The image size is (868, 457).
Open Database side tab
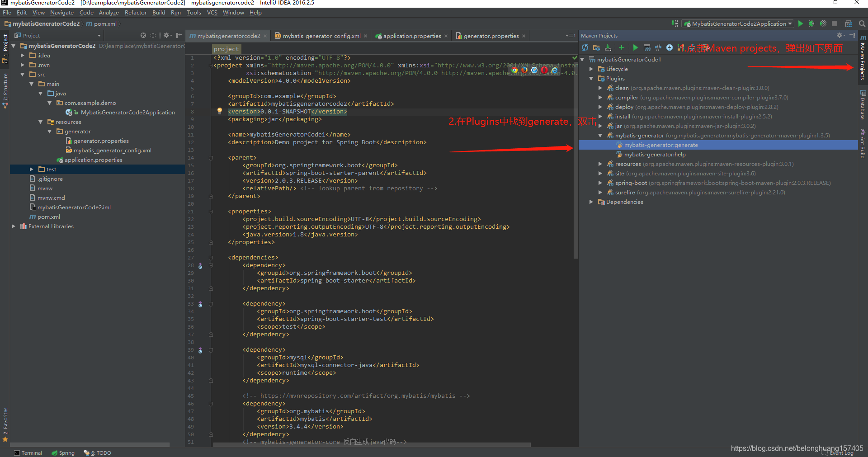pyautogui.click(x=863, y=104)
